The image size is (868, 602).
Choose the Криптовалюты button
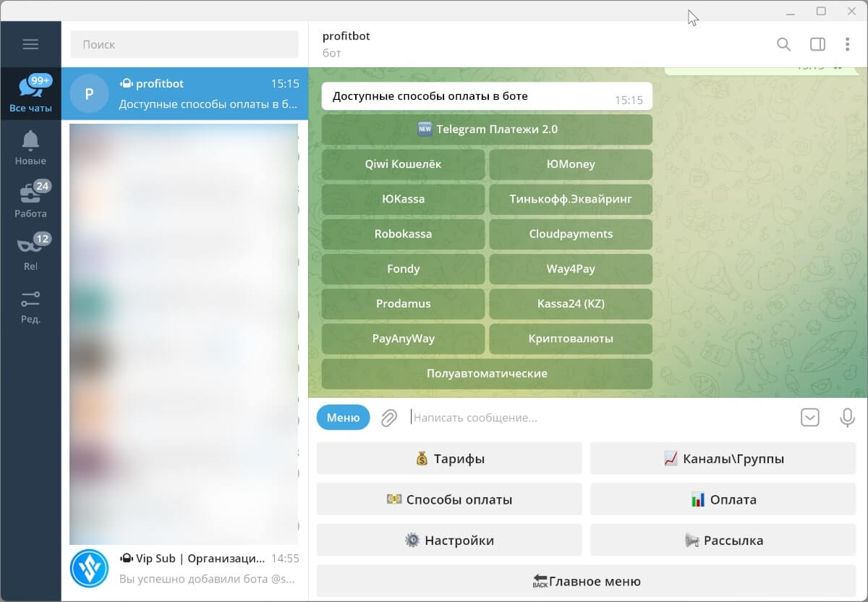571,339
